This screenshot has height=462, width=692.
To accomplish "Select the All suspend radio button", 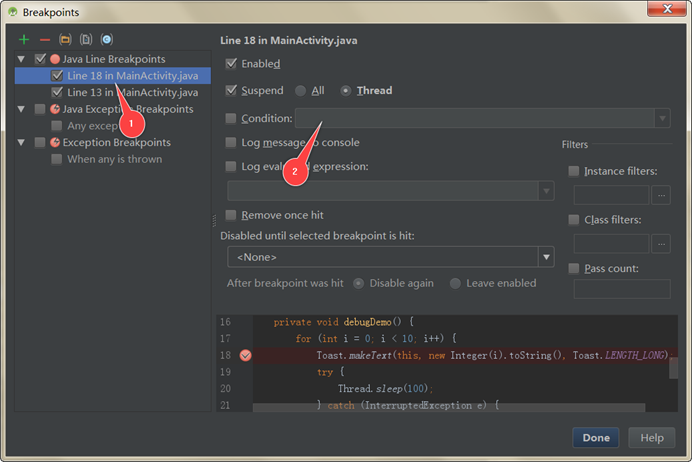I will [300, 91].
